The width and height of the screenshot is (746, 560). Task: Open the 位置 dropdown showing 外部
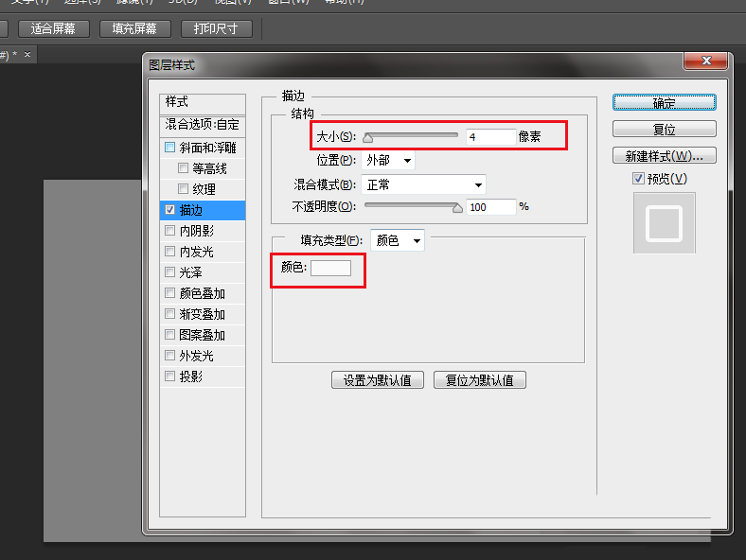click(x=388, y=160)
